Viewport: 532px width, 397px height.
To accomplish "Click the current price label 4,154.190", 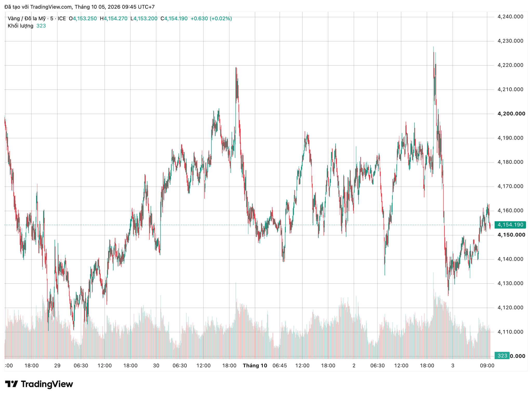I will [x=510, y=225].
